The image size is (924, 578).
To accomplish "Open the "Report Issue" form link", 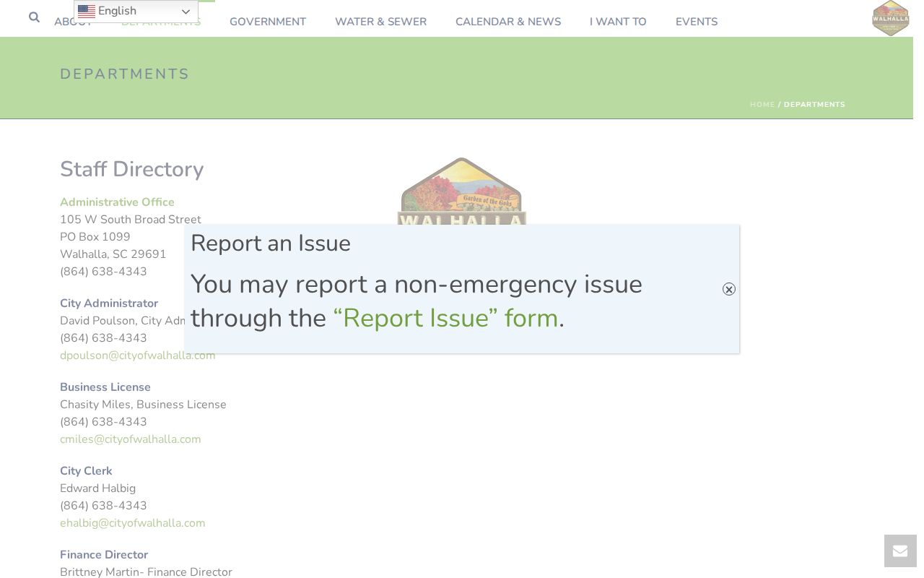I will click(x=445, y=319).
